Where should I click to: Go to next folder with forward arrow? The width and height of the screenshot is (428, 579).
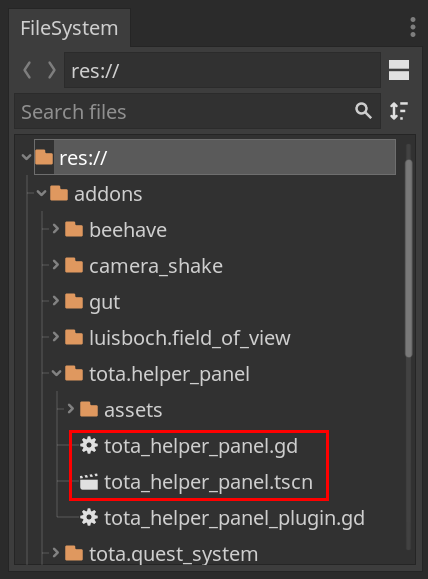pos(52,70)
